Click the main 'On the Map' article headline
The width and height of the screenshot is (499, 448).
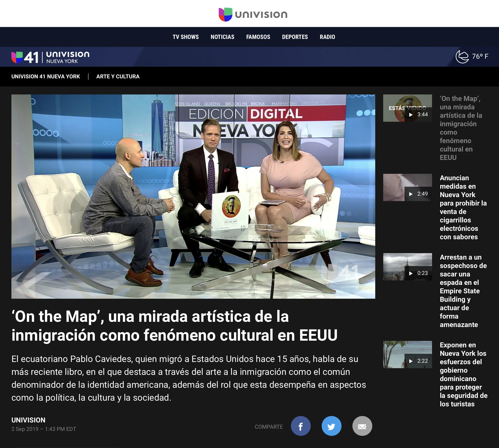click(175, 326)
